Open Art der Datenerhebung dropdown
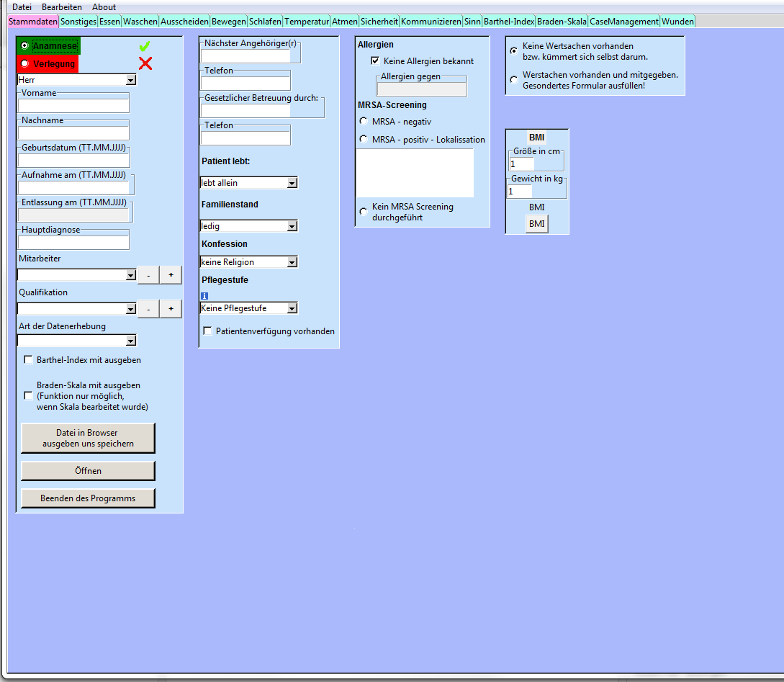Screen dimensions: 784x682 tap(130, 341)
